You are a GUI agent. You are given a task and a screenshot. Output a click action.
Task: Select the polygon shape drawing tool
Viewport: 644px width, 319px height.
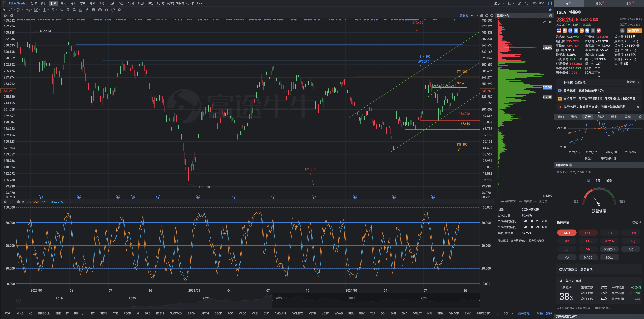click(x=19, y=10)
